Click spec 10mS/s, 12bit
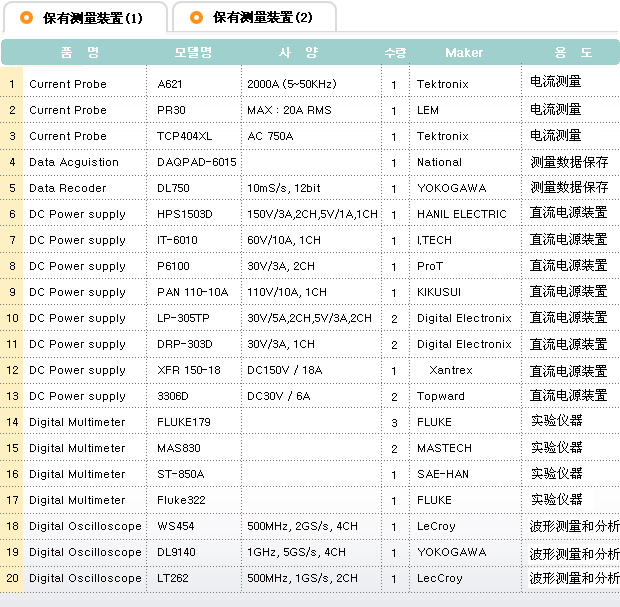This screenshot has width=620, height=607. click(284, 188)
